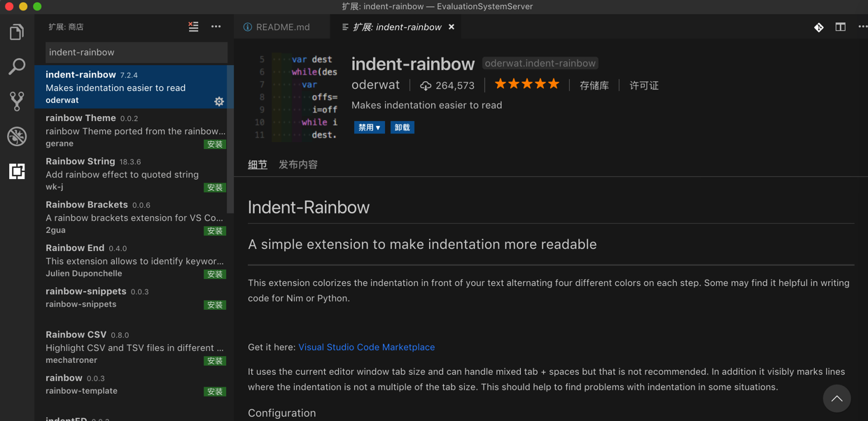Open editor more actions ellipsis
The width and height of the screenshot is (868, 421).
click(x=862, y=27)
